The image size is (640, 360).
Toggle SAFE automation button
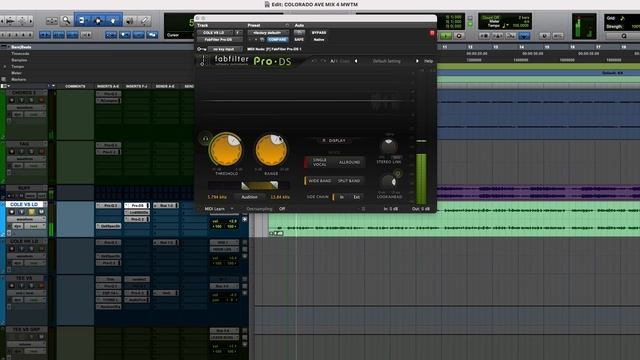(x=299, y=40)
